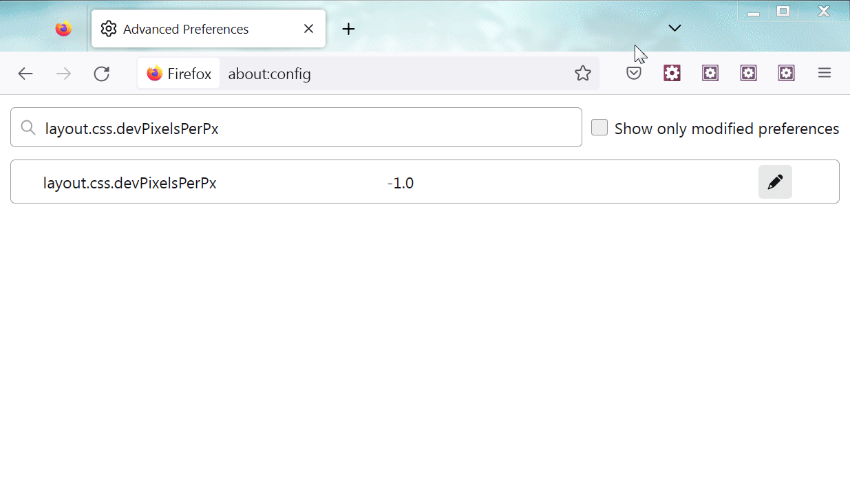
Task: Edit the layout.css.devPixelsPerPx value with the pencil
Action: click(775, 182)
